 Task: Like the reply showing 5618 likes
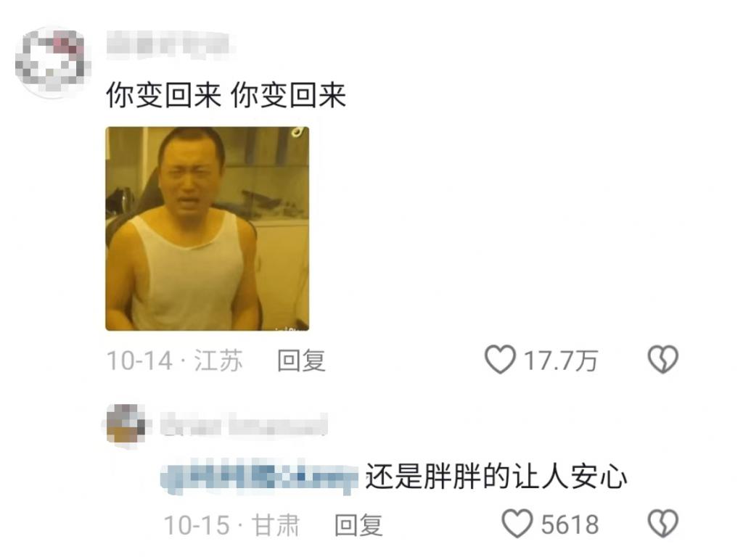pyautogui.click(x=517, y=524)
